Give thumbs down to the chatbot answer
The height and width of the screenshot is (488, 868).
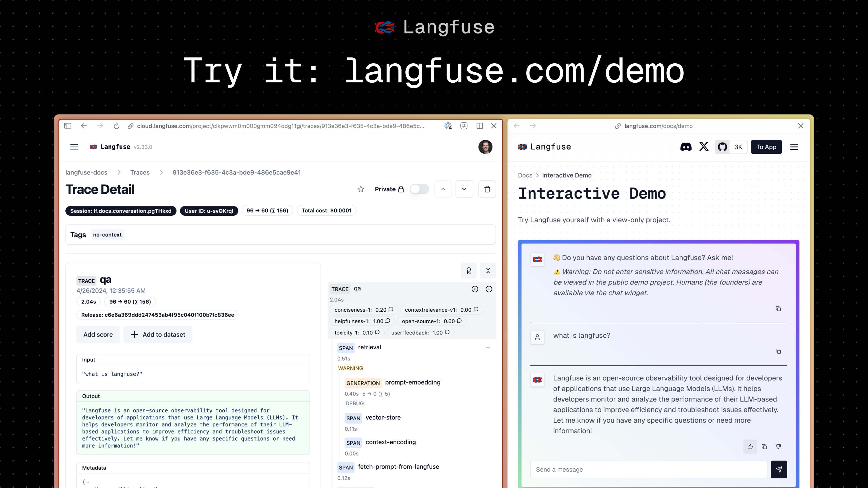778,447
